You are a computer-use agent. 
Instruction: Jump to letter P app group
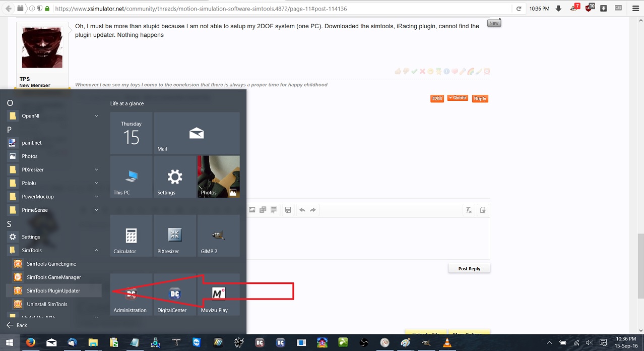[9, 130]
